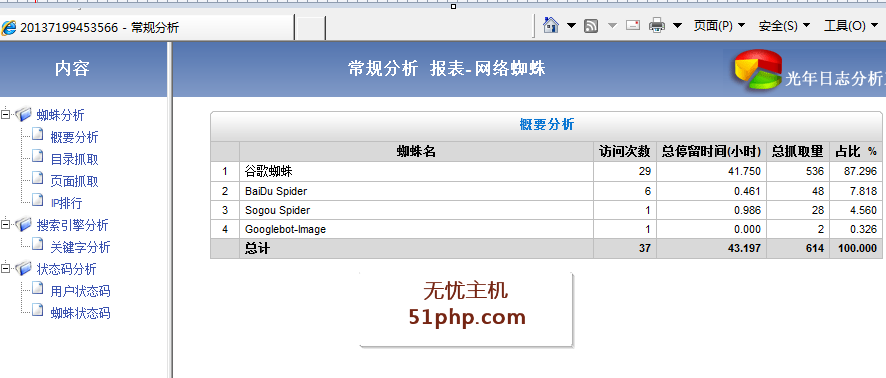Click the blank new tab button

(310, 28)
